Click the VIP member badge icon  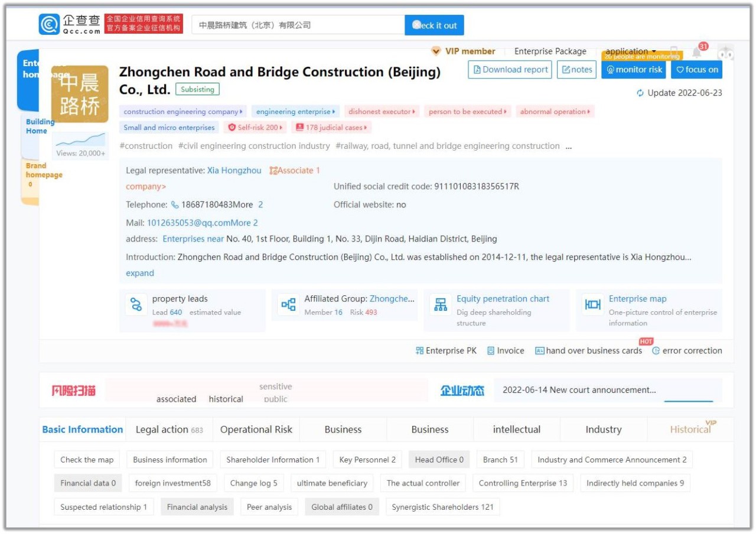point(436,51)
